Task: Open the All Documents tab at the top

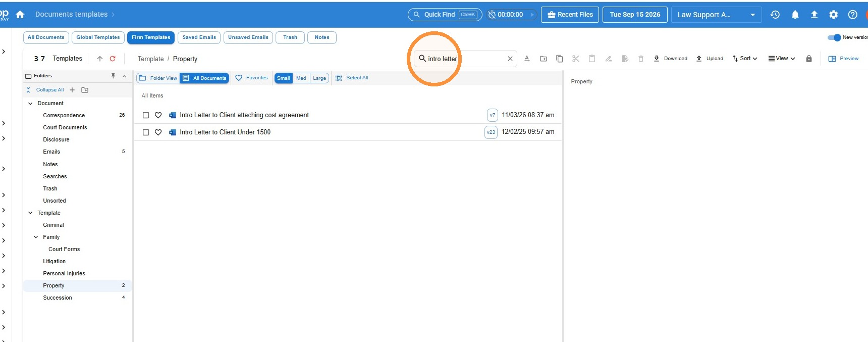Action: pyautogui.click(x=46, y=37)
